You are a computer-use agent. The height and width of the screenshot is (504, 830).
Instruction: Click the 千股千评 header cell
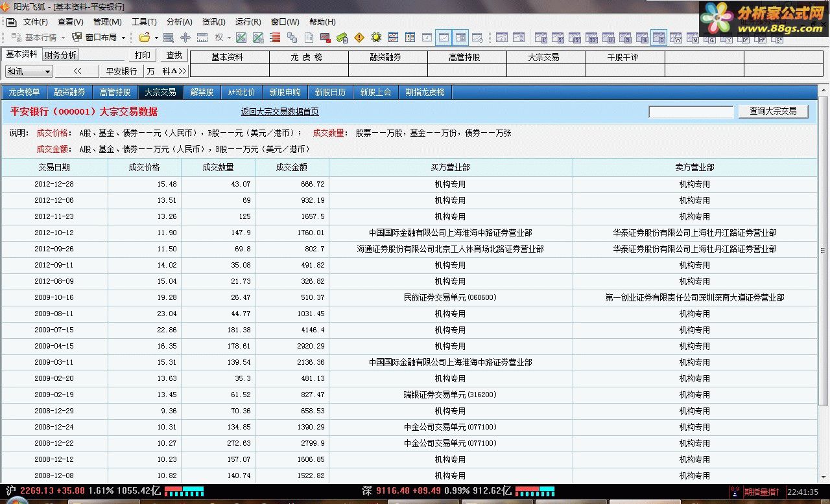pos(625,57)
